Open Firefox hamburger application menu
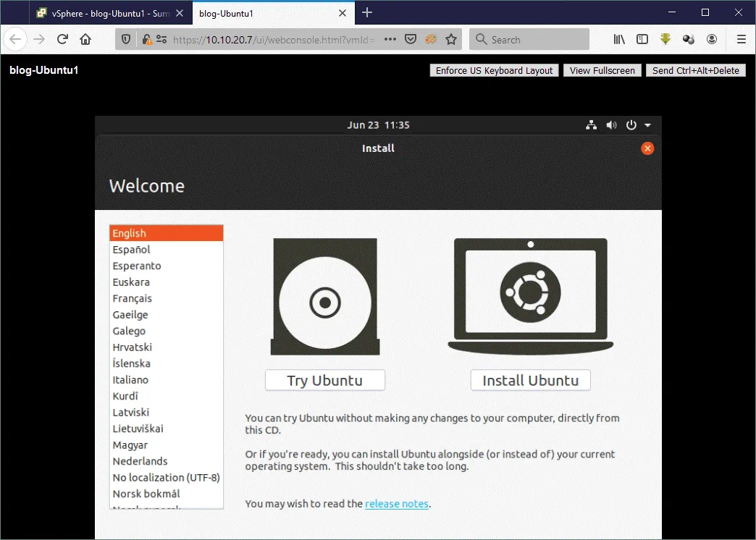 (741, 40)
